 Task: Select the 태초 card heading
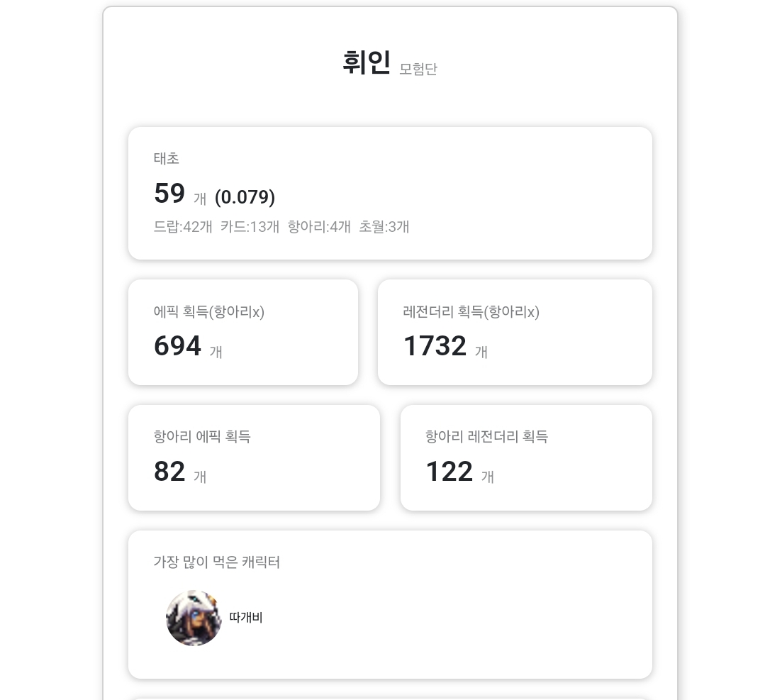pyautogui.click(x=166, y=158)
